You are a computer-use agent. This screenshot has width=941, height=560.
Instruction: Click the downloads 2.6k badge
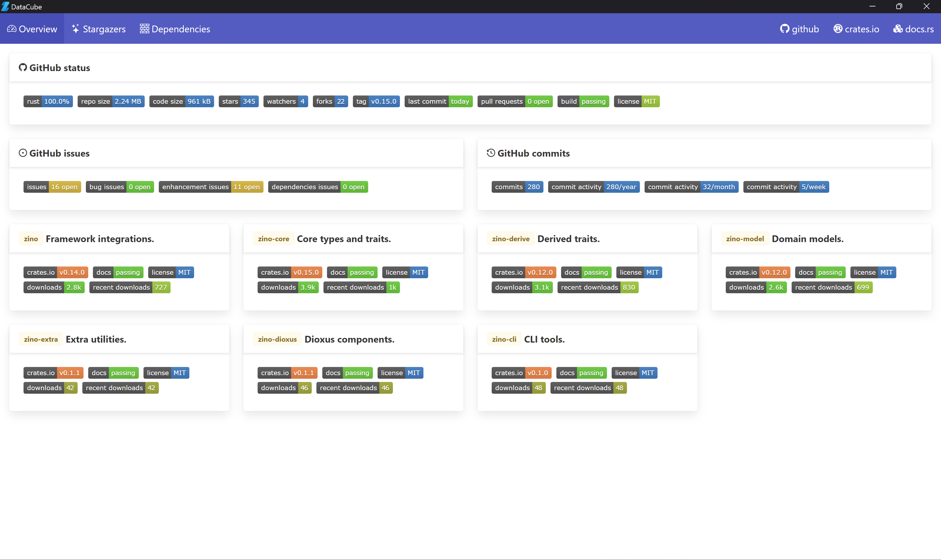click(756, 287)
